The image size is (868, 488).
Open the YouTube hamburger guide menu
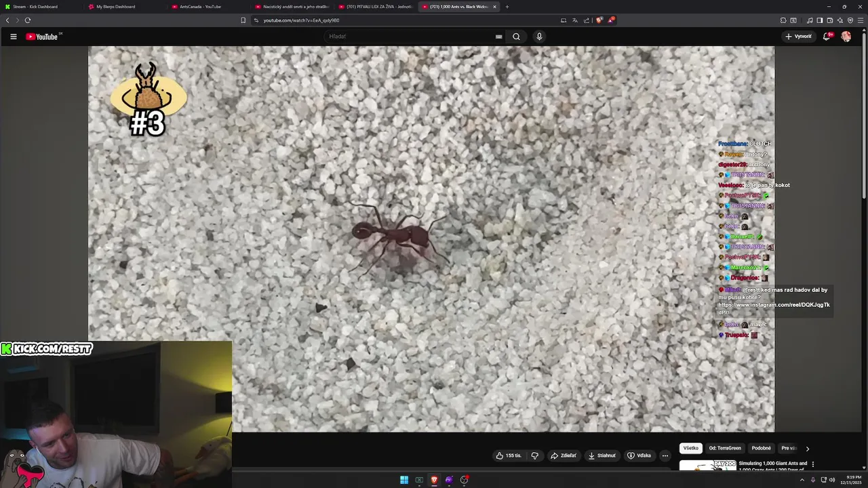13,37
